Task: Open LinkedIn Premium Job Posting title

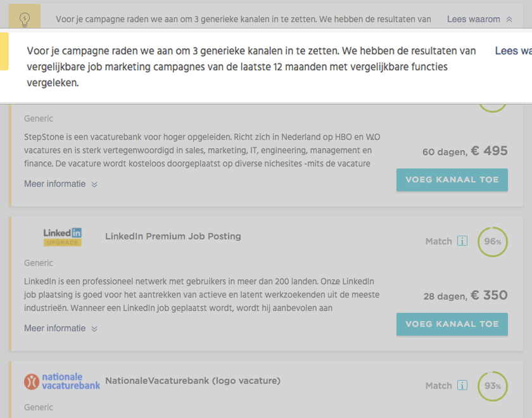Action: (x=173, y=236)
